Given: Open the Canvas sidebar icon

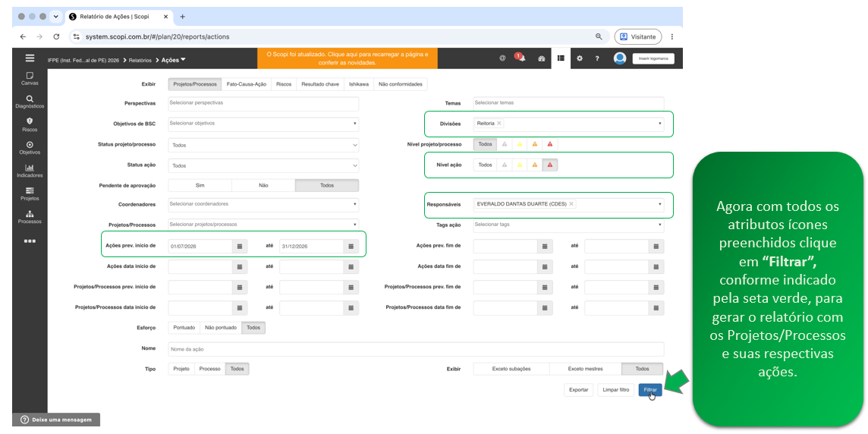Looking at the screenshot, I should (x=30, y=78).
